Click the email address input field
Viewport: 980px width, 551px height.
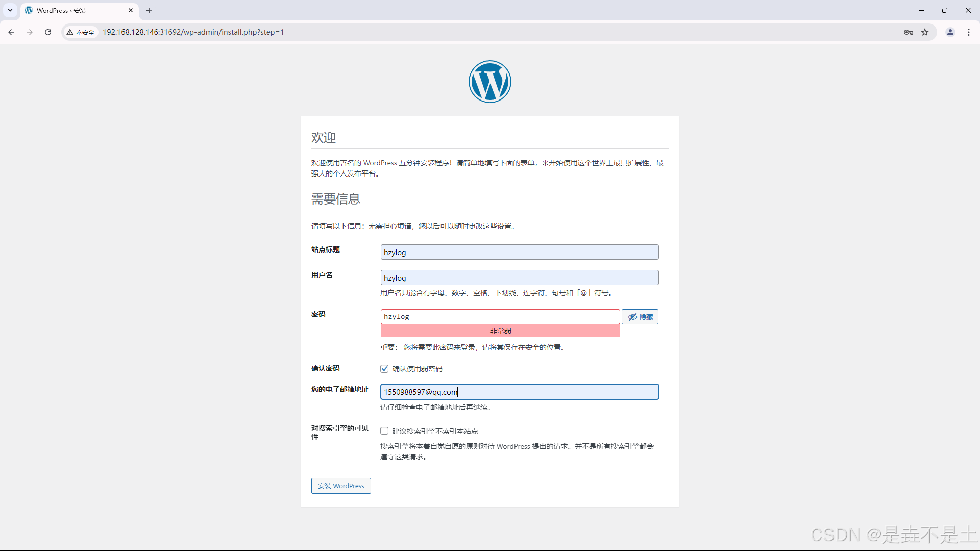click(519, 392)
